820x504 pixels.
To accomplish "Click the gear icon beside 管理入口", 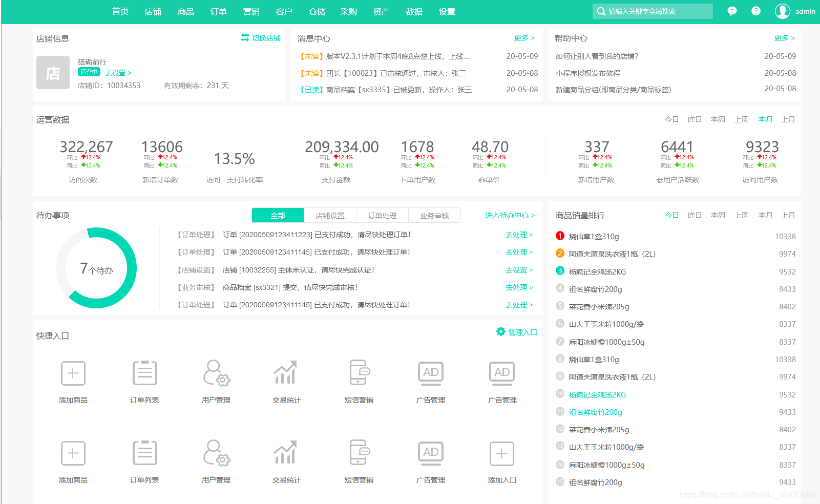I will coord(501,331).
